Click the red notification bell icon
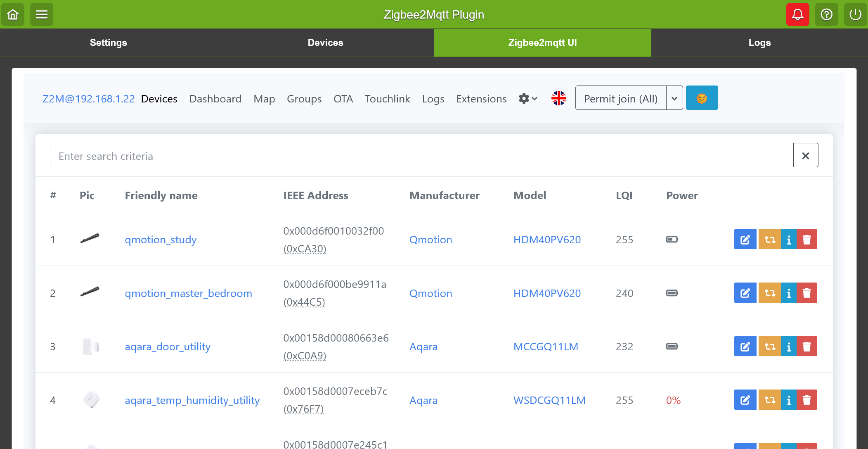The height and width of the screenshot is (449, 868). click(x=797, y=14)
